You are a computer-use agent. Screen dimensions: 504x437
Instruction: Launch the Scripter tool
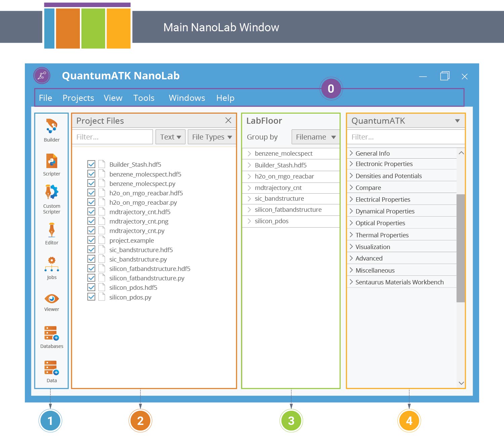tap(52, 165)
